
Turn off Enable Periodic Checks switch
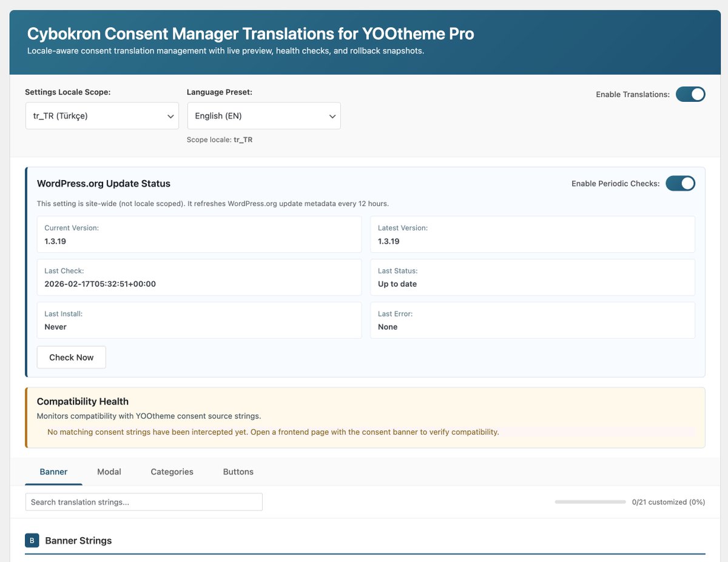pos(680,183)
